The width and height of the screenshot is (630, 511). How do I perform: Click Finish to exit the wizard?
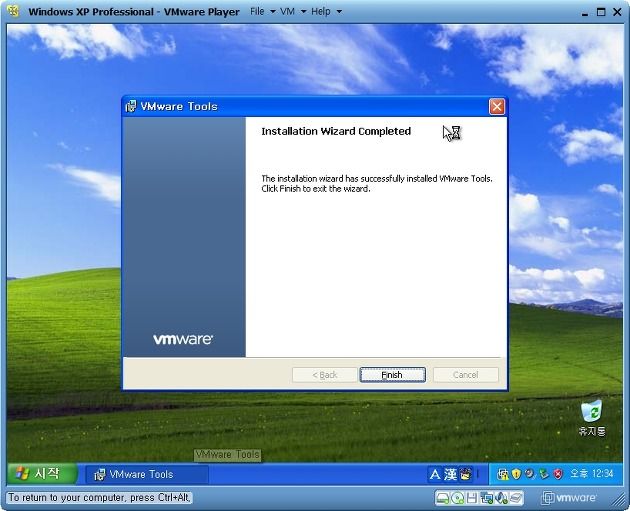point(393,375)
